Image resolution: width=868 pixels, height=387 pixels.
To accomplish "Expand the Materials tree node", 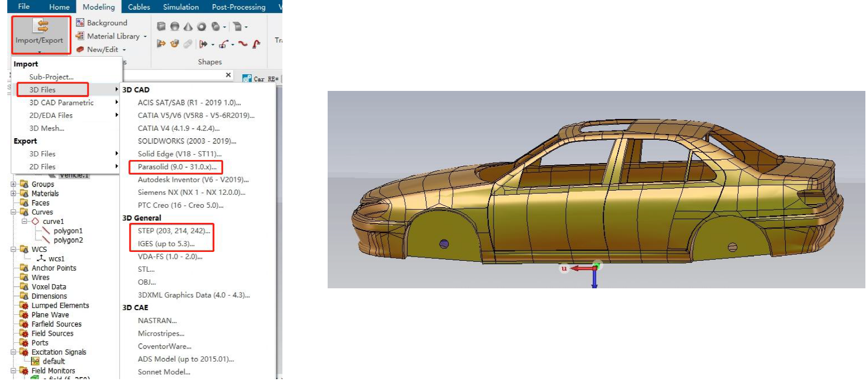I will 13,193.
